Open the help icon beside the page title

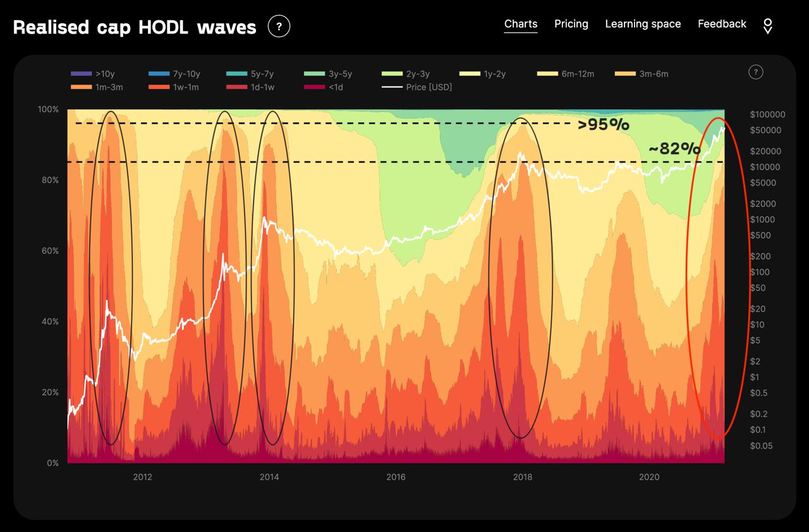click(x=279, y=26)
